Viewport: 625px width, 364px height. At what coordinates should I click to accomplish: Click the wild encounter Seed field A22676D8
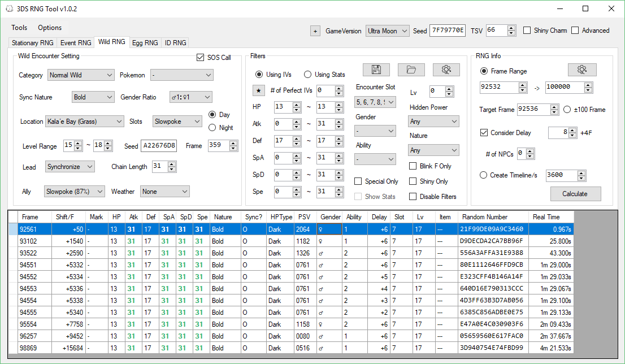(159, 146)
